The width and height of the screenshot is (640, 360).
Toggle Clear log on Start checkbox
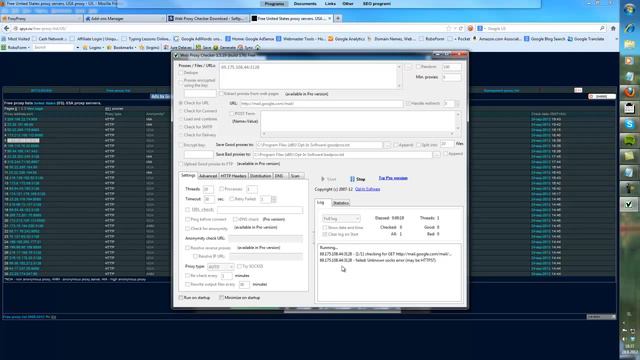coord(325,234)
